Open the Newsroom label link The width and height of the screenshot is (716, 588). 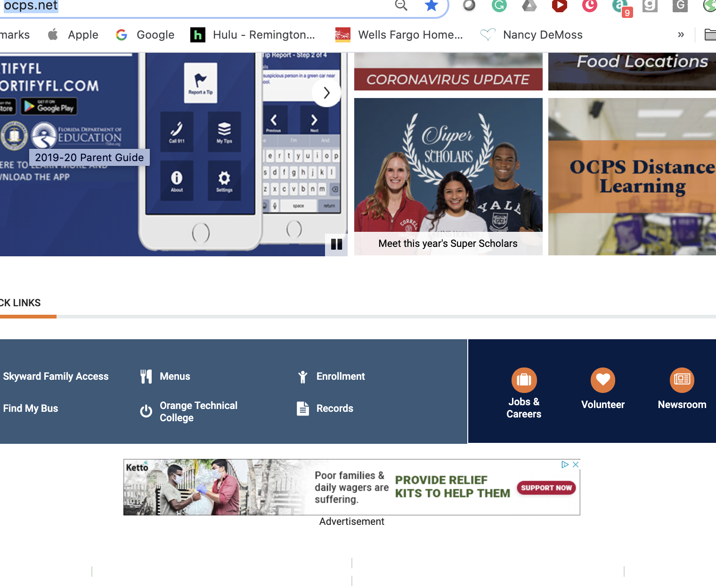click(682, 405)
